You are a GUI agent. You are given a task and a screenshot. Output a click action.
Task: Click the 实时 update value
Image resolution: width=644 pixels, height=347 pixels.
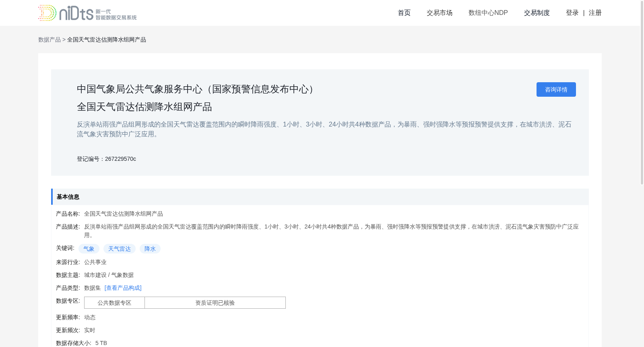coord(90,330)
